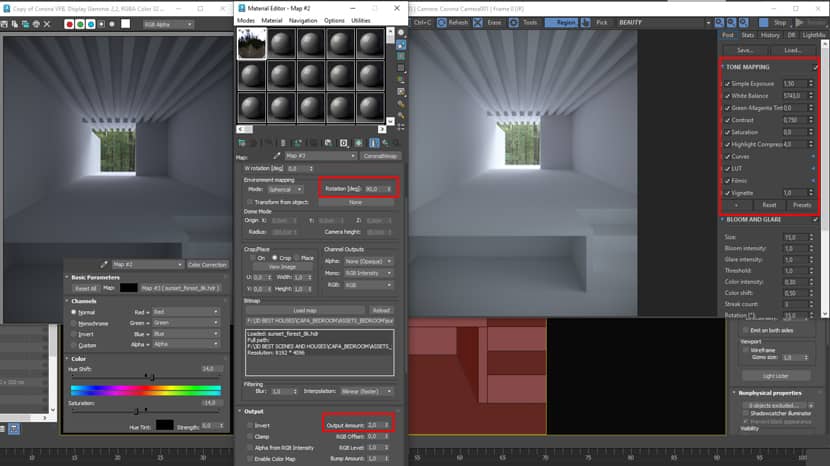Toggle the blue channel circle icon

click(91, 24)
